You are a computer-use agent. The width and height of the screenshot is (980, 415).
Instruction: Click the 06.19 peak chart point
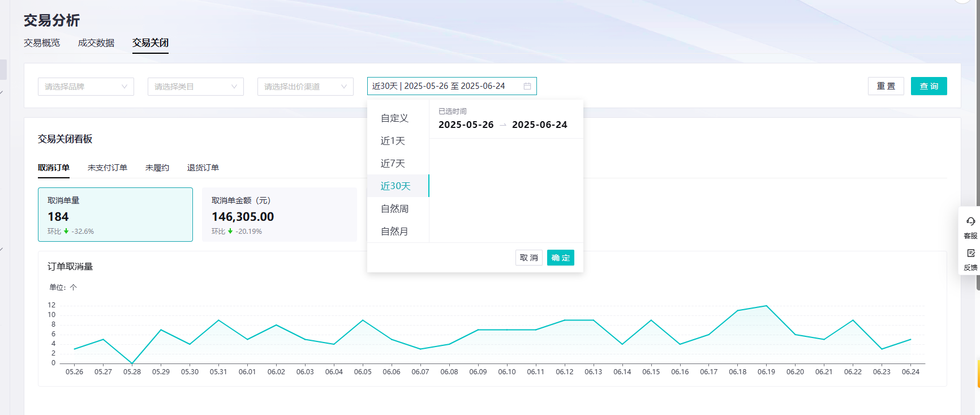(766, 306)
